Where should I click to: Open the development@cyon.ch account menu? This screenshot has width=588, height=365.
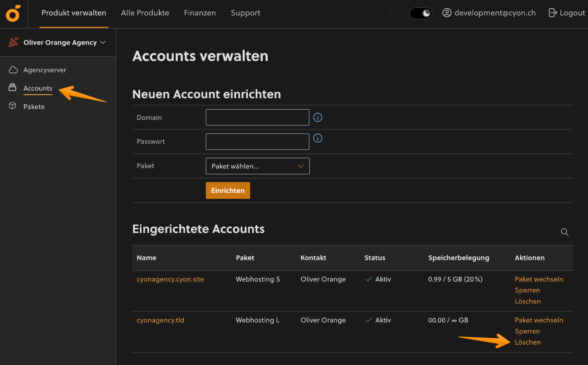coord(495,13)
